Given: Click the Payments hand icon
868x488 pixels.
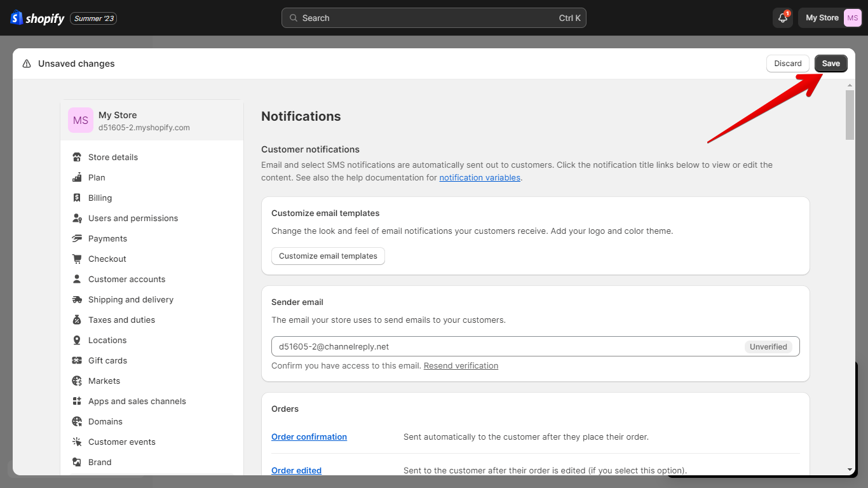Looking at the screenshot, I should (x=77, y=238).
